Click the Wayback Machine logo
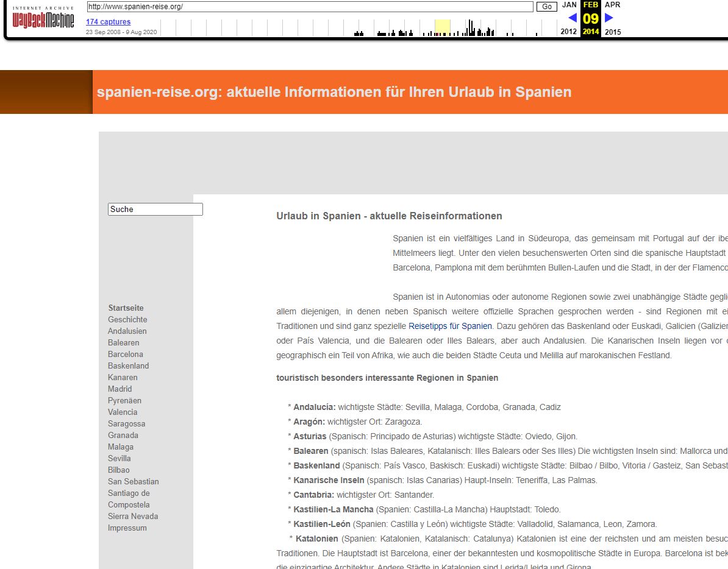The image size is (728, 569). 43,19
